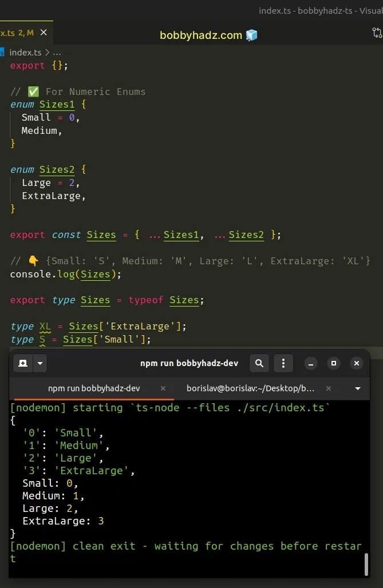
Task: Close the terminal window
Action: tap(356, 363)
